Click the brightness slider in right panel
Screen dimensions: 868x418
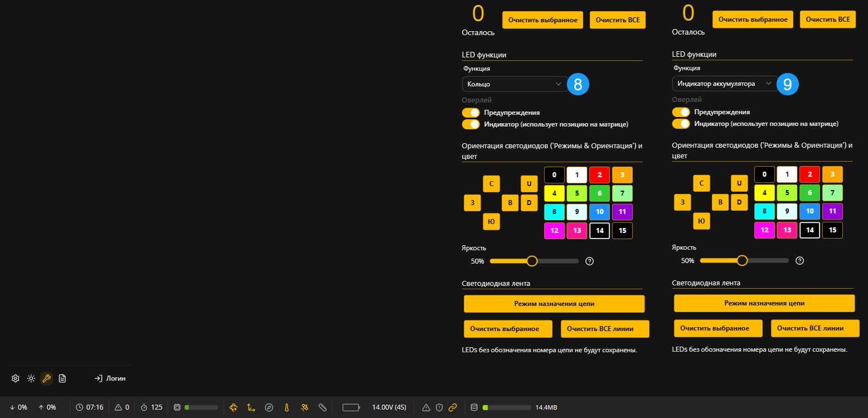pyautogui.click(x=744, y=260)
